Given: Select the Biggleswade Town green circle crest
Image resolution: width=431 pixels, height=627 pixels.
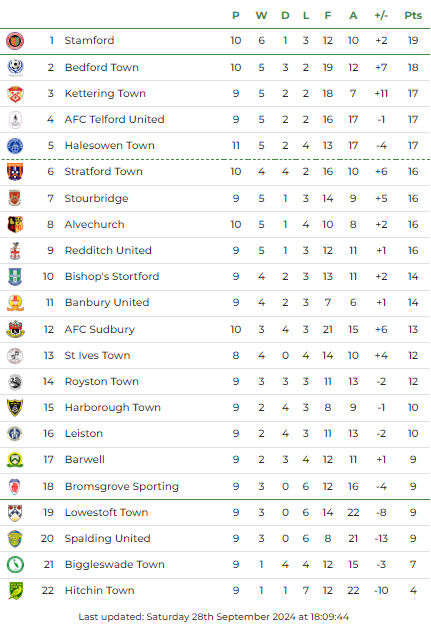Looking at the screenshot, I should [x=15, y=565].
